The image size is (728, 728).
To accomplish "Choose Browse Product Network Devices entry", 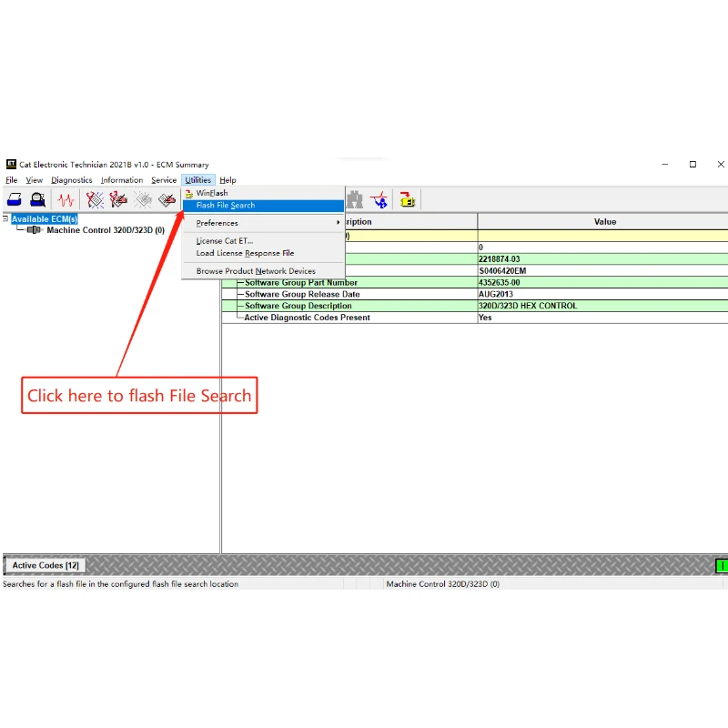I will (263, 271).
